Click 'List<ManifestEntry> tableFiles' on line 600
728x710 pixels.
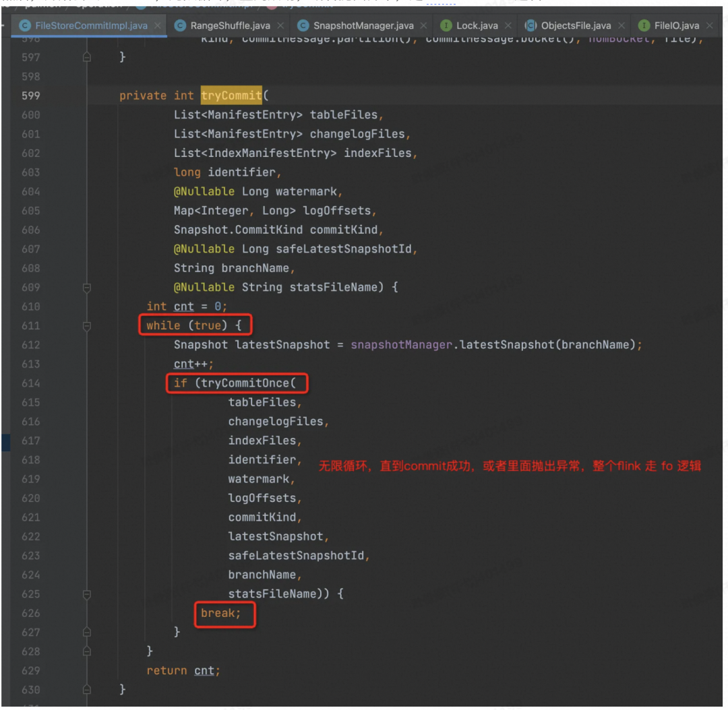tap(276, 115)
